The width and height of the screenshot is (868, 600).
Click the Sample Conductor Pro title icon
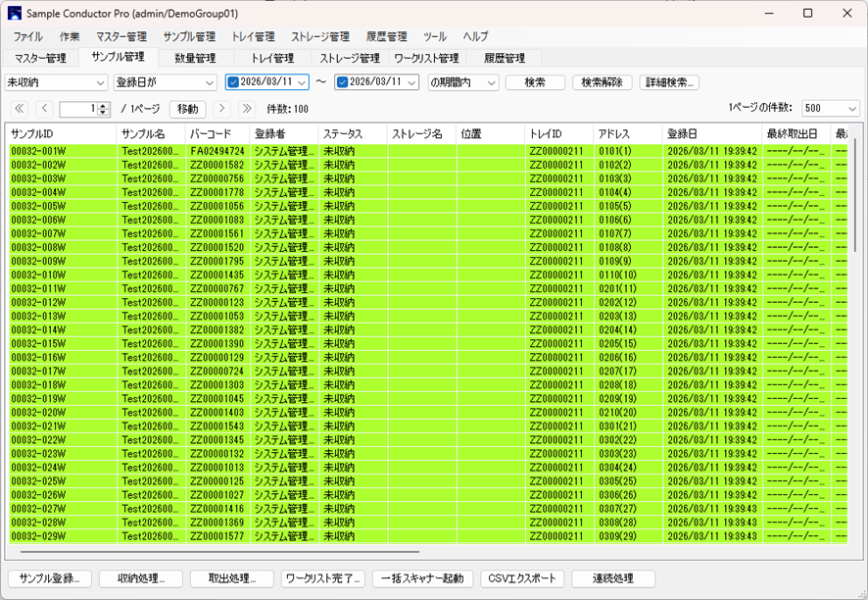(14, 14)
